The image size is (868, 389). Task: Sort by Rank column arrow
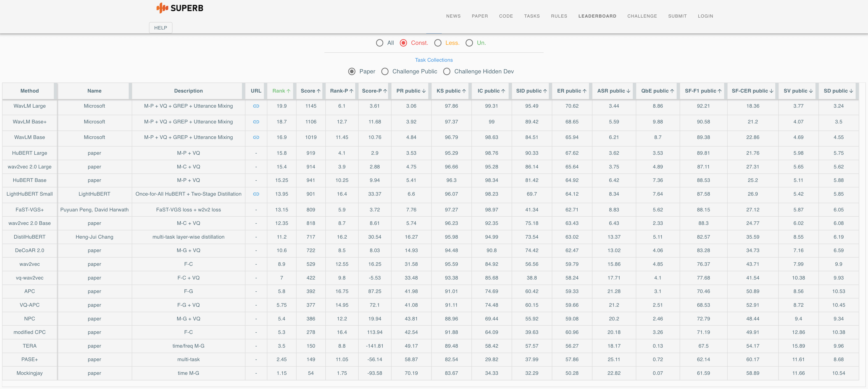(x=288, y=91)
